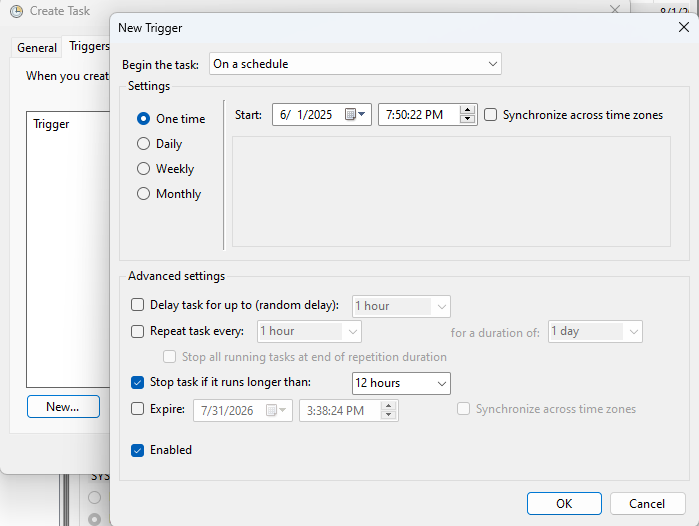Decrease the start time with down spinner
This screenshot has height=526, width=699.
tap(467, 119)
